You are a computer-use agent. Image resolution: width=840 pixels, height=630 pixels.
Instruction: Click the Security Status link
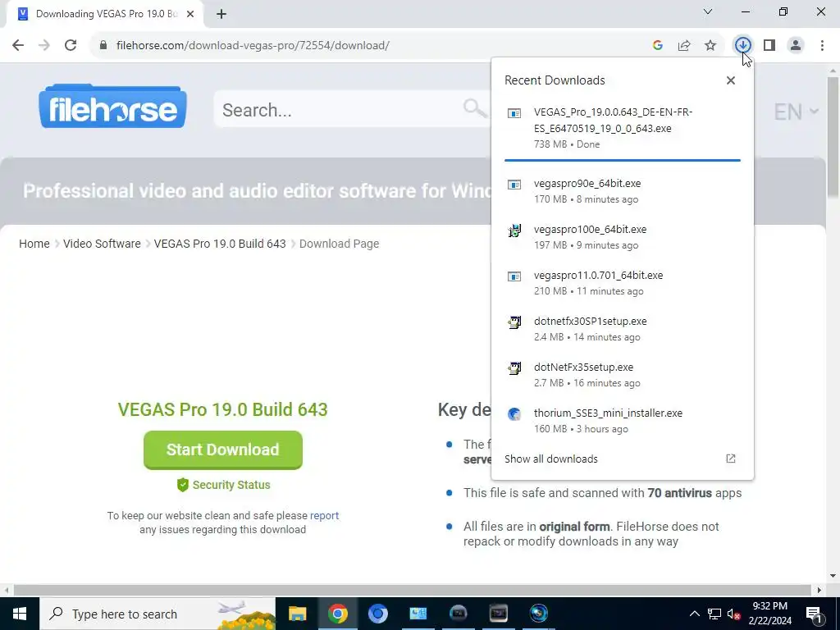(x=223, y=485)
